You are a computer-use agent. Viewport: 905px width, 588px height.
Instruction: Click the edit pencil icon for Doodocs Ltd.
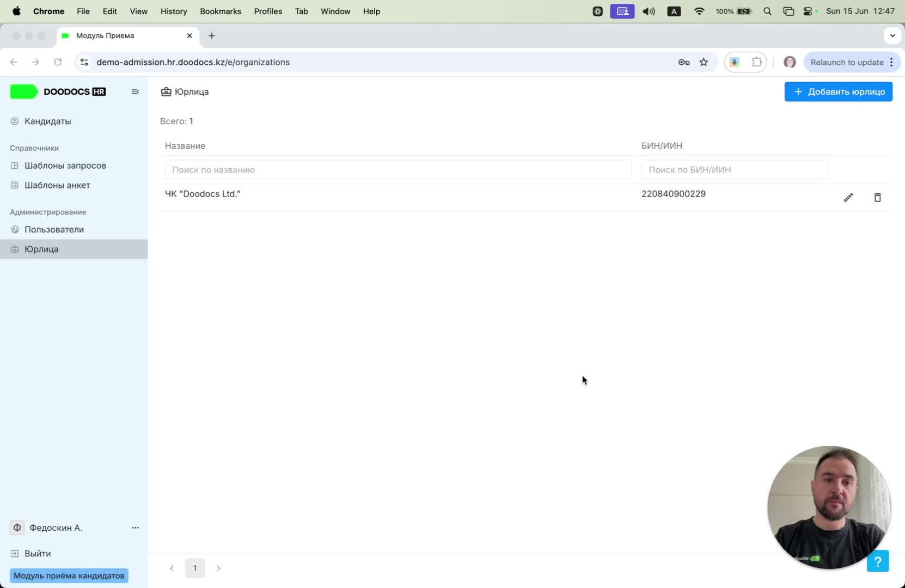click(848, 198)
